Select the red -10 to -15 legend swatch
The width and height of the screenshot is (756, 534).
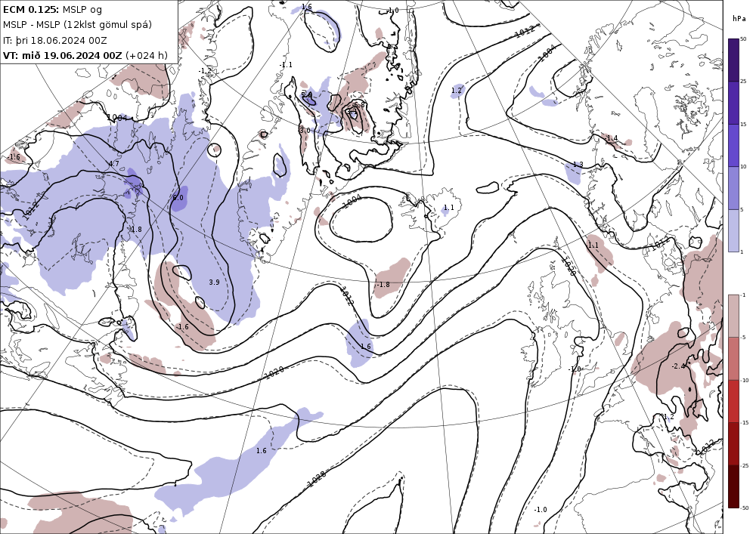tap(733, 401)
